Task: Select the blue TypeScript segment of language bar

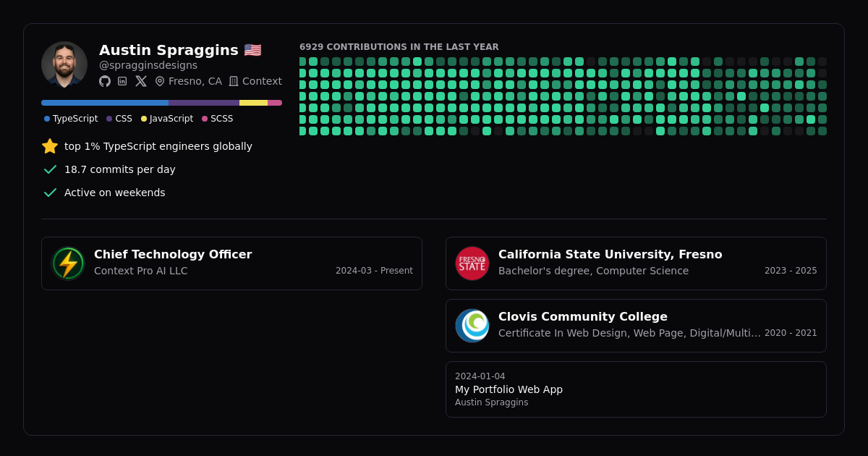Action: click(x=105, y=103)
